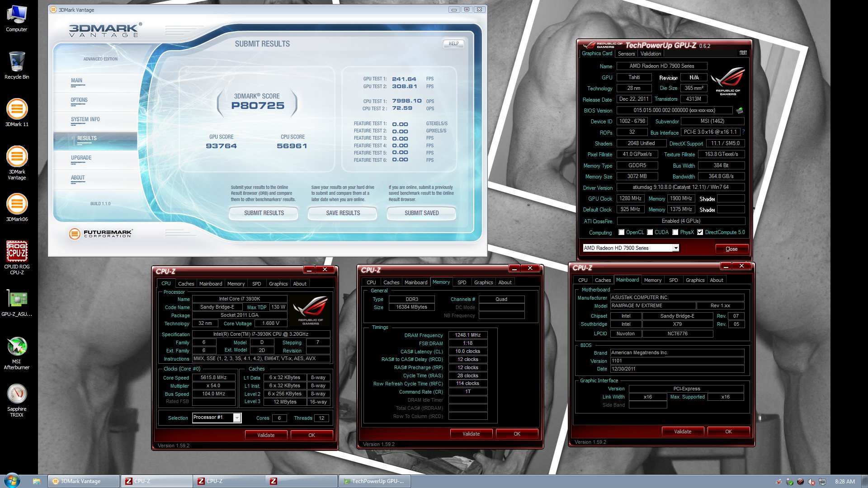Image resolution: width=868 pixels, height=488 pixels.
Task: Click the SUBMIT SAVED button
Action: pyautogui.click(x=422, y=213)
